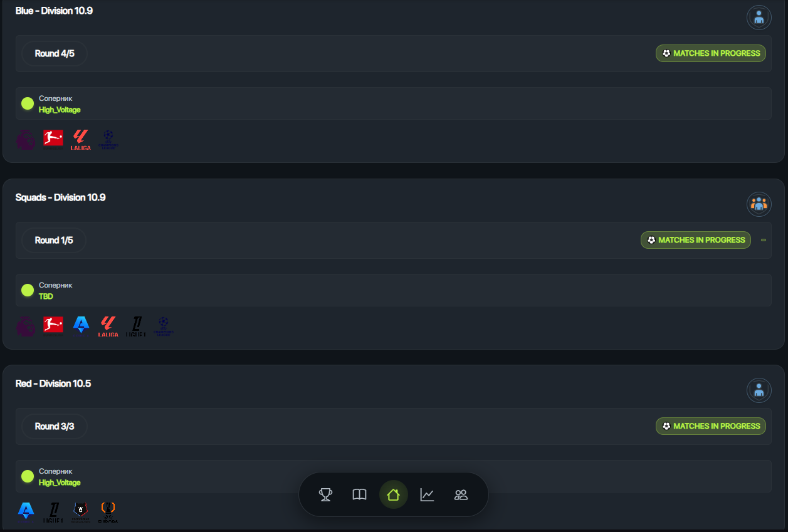788x532 pixels.
Task: Go to the home tab
Action: click(x=393, y=495)
